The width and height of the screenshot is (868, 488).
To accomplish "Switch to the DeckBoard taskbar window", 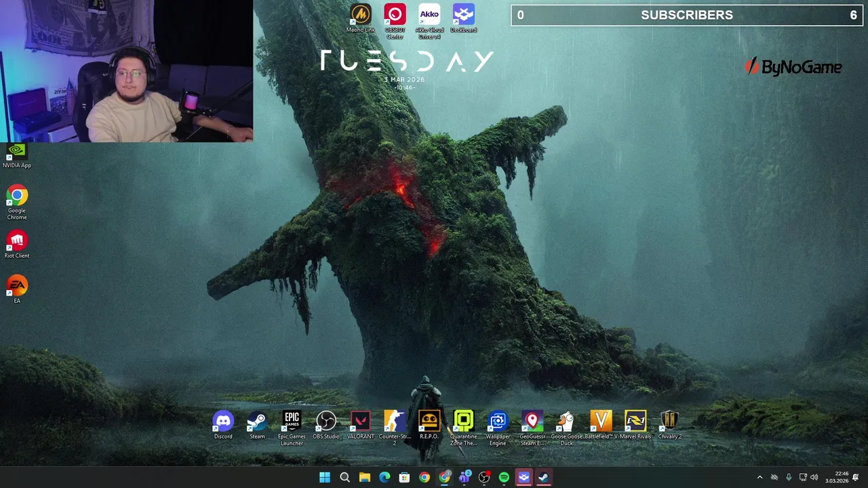I will pyautogui.click(x=524, y=478).
